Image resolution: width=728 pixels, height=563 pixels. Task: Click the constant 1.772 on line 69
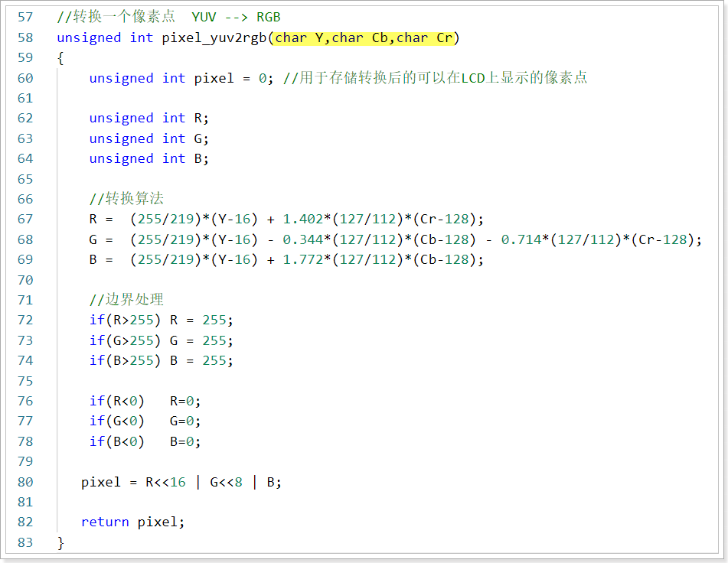tap(302, 259)
